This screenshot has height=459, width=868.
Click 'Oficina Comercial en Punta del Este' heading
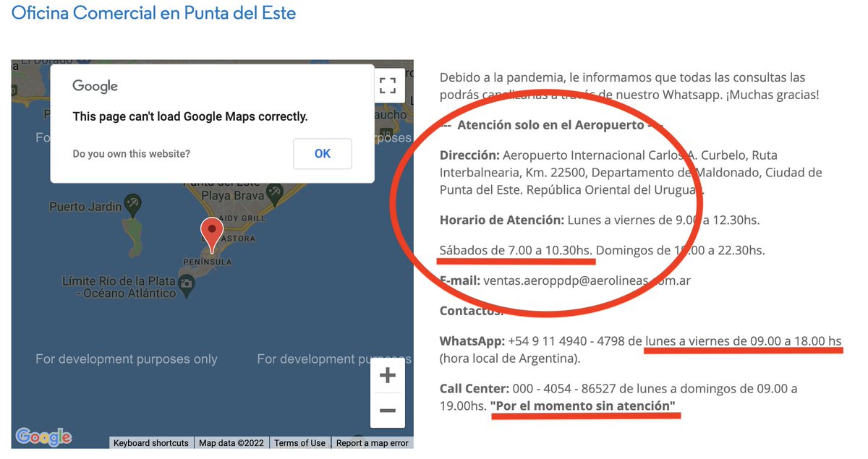[x=154, y=12]
